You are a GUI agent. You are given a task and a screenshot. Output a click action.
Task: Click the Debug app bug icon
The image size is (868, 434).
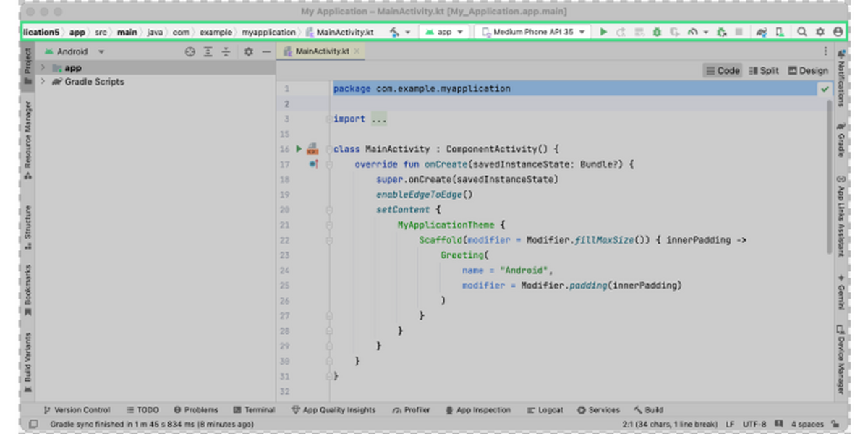[657, 33]
